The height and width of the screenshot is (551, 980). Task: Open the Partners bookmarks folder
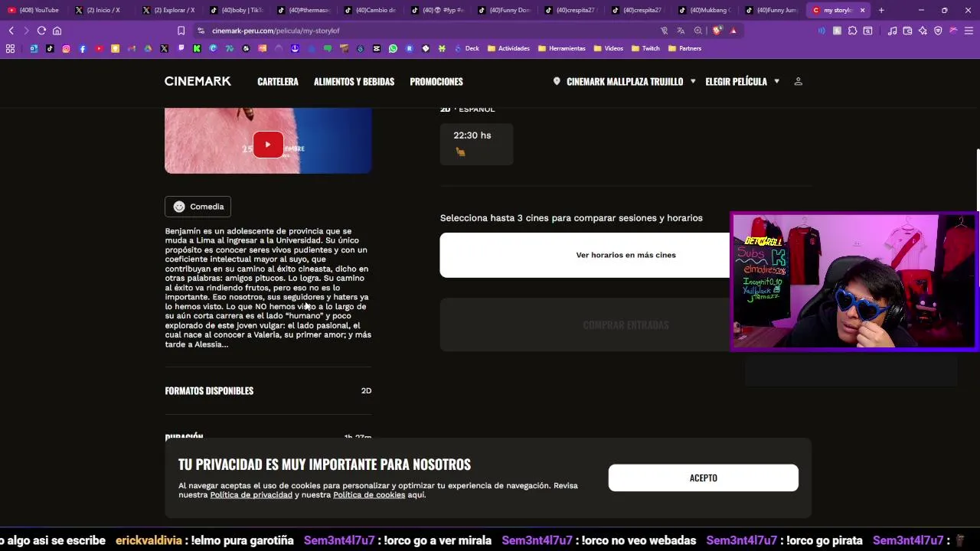click(684, 48)
